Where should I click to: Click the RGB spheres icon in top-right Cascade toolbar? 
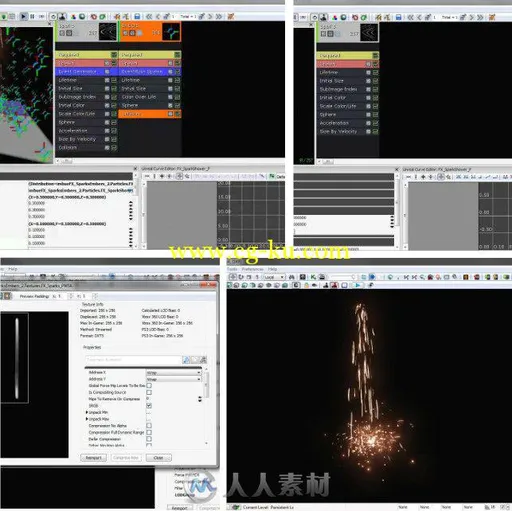pyautogui.click(x=334, y=17)
